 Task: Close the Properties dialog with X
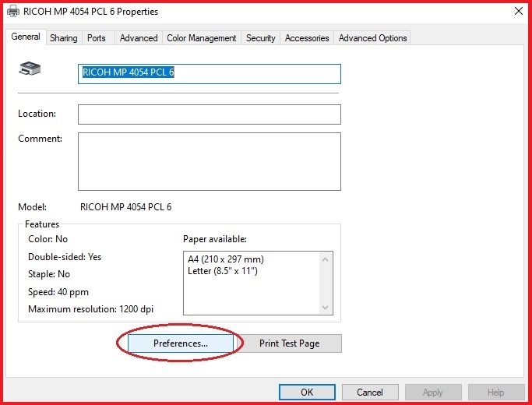point(519,11)
